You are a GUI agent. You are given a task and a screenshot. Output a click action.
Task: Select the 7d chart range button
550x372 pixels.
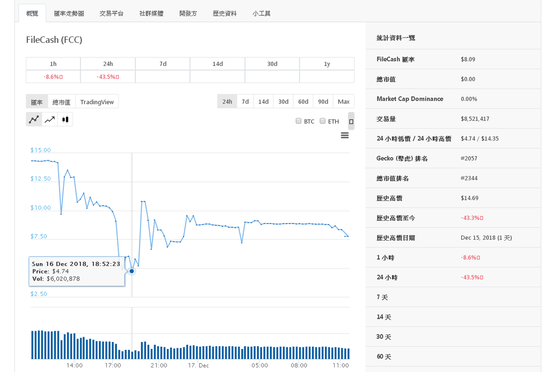point(245,102)
